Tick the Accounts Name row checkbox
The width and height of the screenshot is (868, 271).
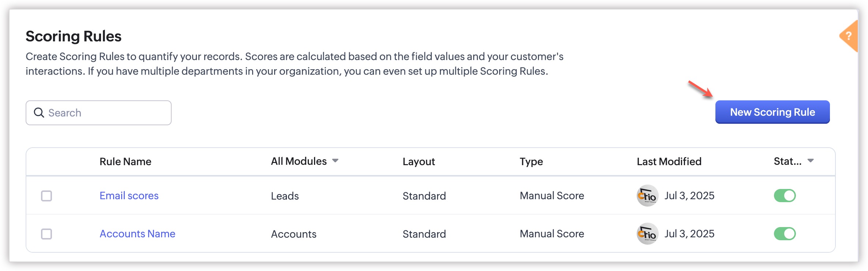tap(46, 234)
